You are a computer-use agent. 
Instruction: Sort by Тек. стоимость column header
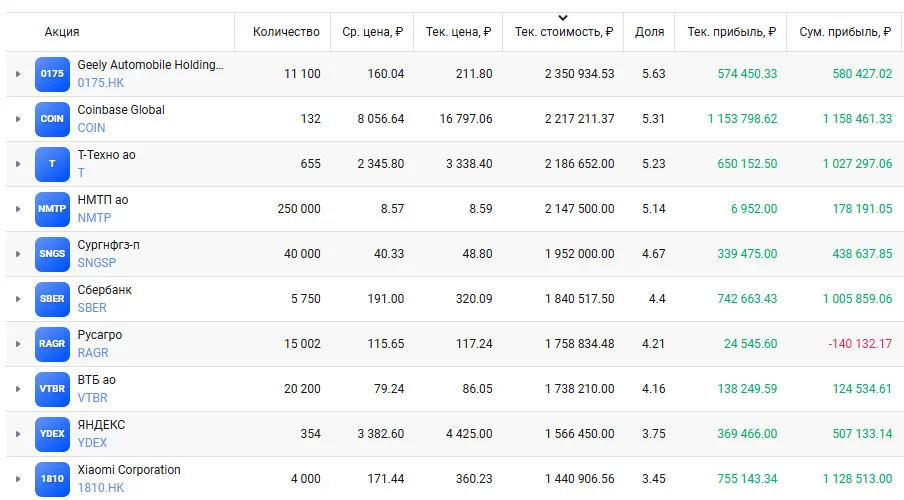tap(563, 32)
